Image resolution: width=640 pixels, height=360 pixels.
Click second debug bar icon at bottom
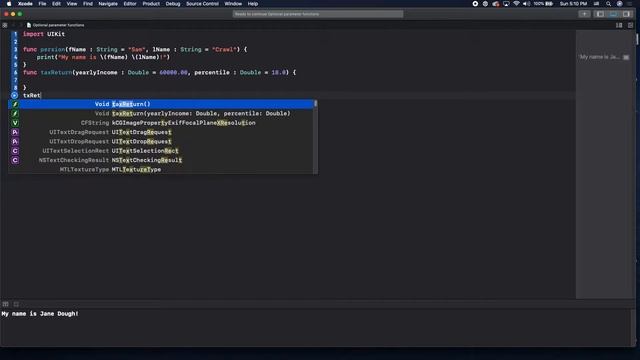coord(16,304)
